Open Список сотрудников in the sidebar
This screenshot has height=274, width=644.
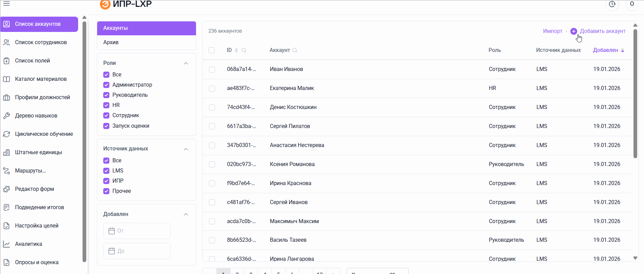41,42
